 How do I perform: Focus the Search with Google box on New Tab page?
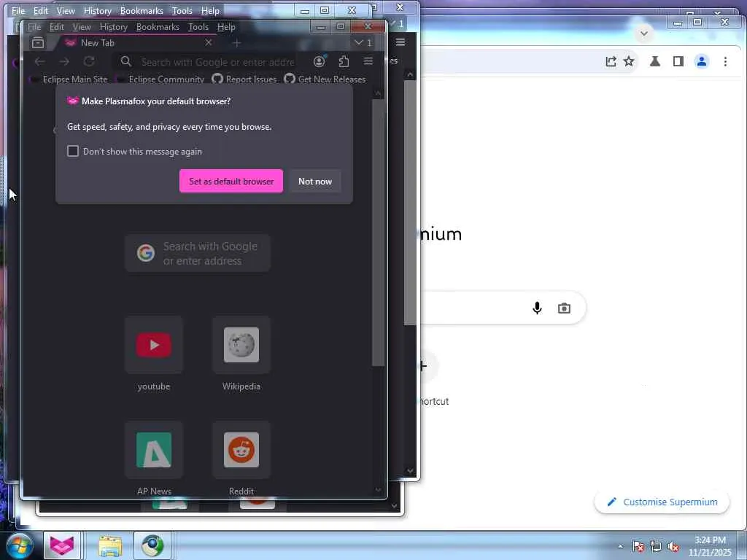pos(198,253)
